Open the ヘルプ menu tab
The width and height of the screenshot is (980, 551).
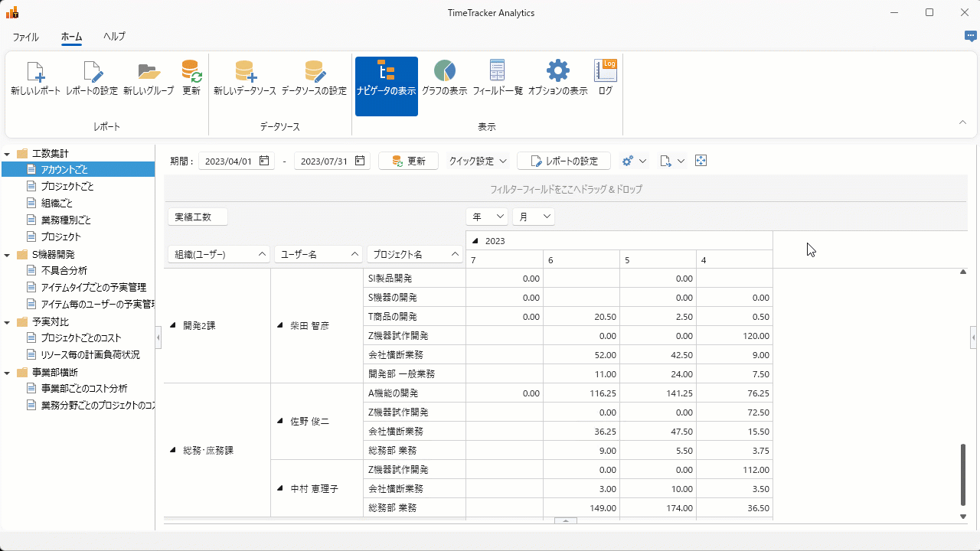pyautogui.click(x=114, y=37)
